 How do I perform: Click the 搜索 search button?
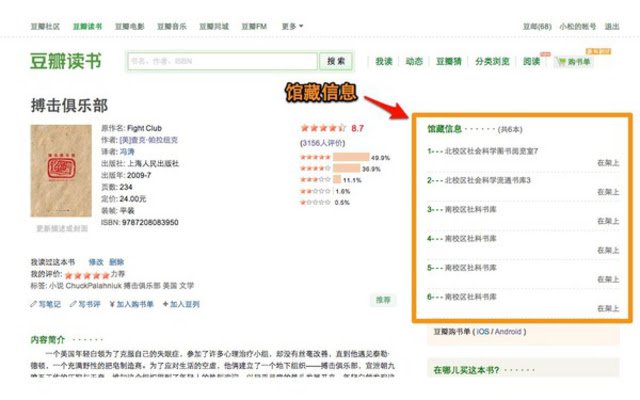336,61
